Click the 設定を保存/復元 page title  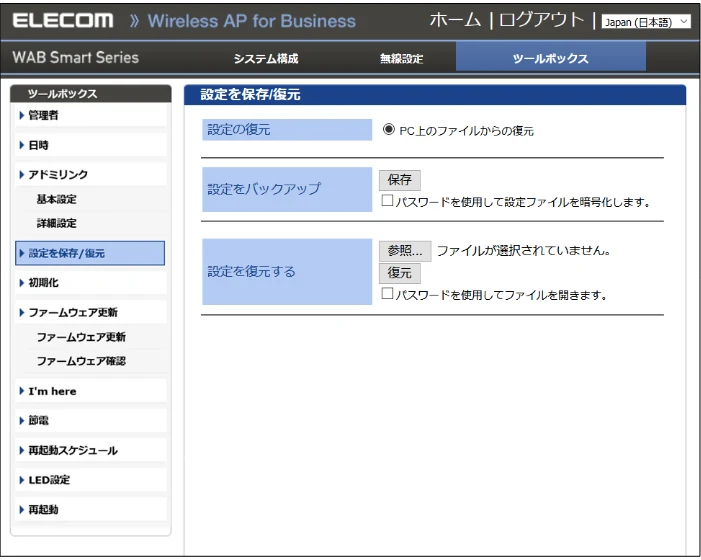(250, 95)
